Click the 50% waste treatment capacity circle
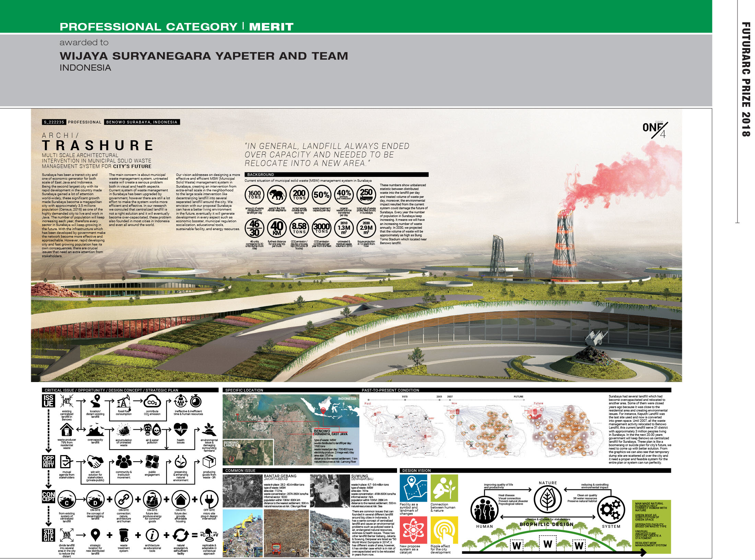Viewport: 755px width, 560px height. pyautogui.click(x=321, y=195)
